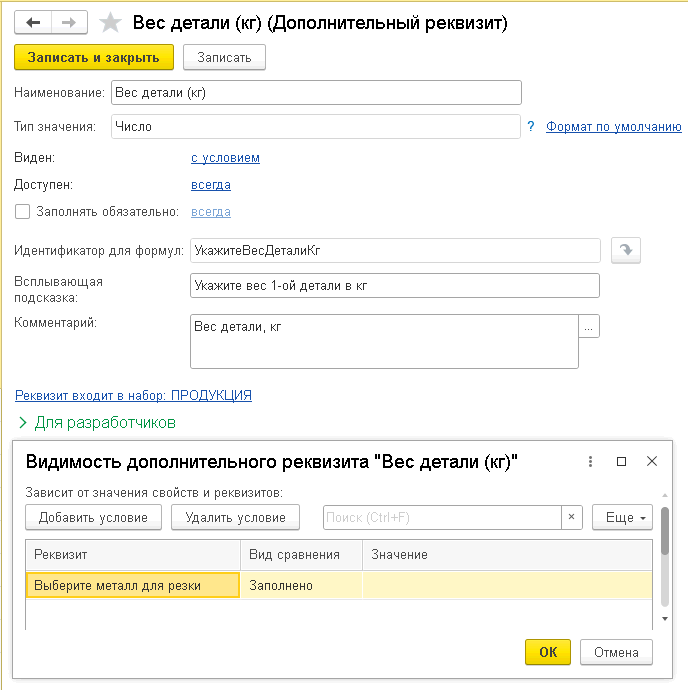Image resolution: width=688 pixels, height=690 pixels.
Task: Click the 'с условием' visibility link
Action: 225,158
